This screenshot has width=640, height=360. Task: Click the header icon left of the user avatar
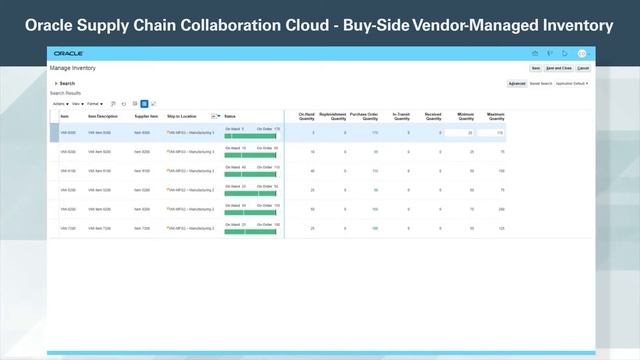click(x=565, y=53)
